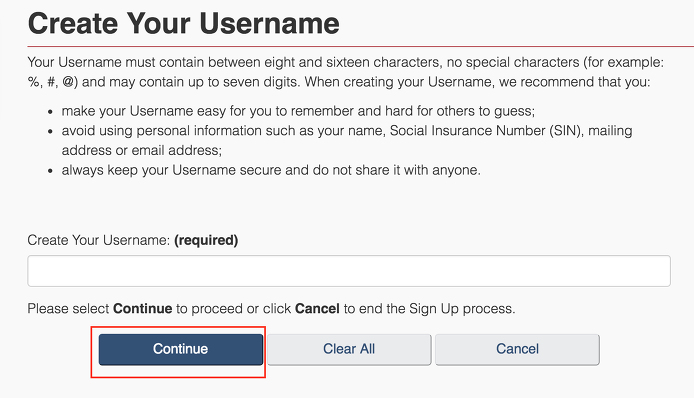Click the bold "Cancel" word in the instructions
This screenshot has height=398, width=694.
pos(317,309)
